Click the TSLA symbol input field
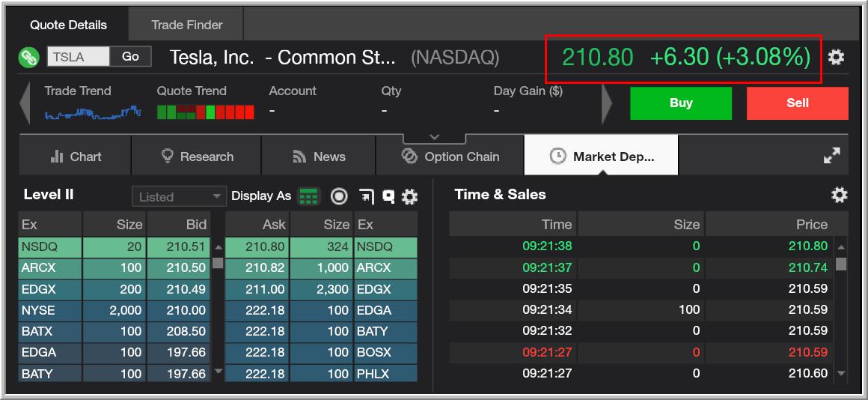Viewport: 868px width, 400px height. coord(78,56)
